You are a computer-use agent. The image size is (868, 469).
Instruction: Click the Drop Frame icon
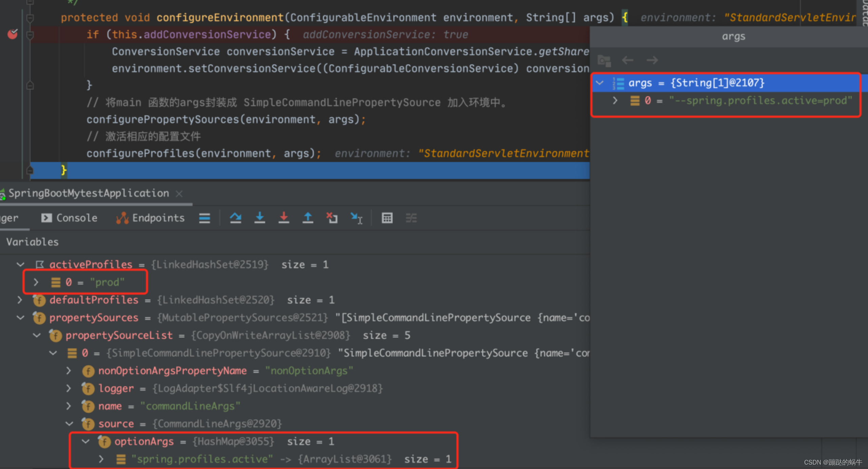(332, 218)
